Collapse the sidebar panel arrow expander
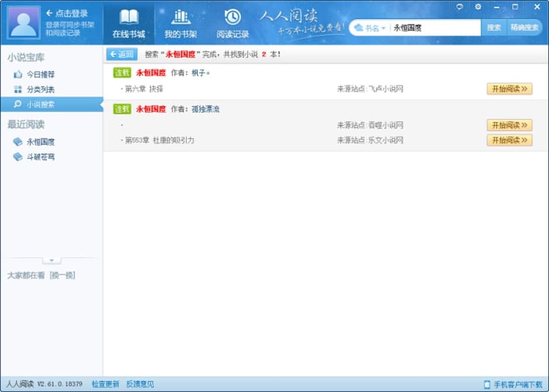549x392 pixels. (x=52, y=260)
